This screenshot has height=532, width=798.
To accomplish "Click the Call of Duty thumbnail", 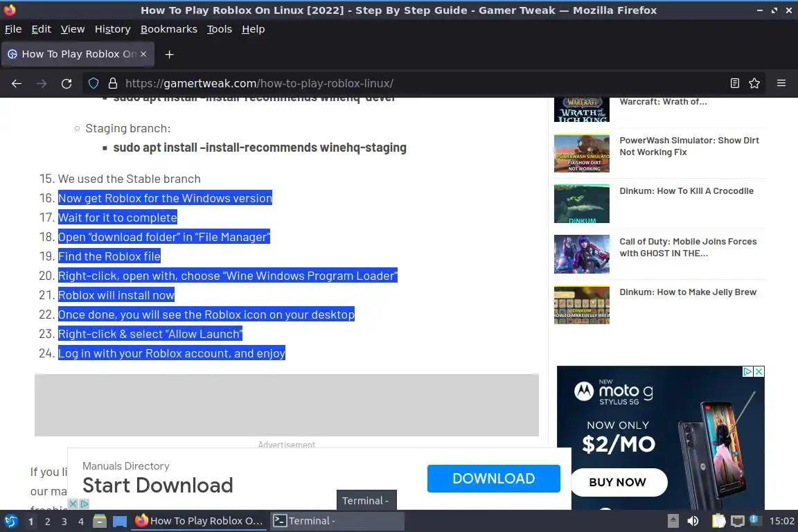I will (582, 254).
